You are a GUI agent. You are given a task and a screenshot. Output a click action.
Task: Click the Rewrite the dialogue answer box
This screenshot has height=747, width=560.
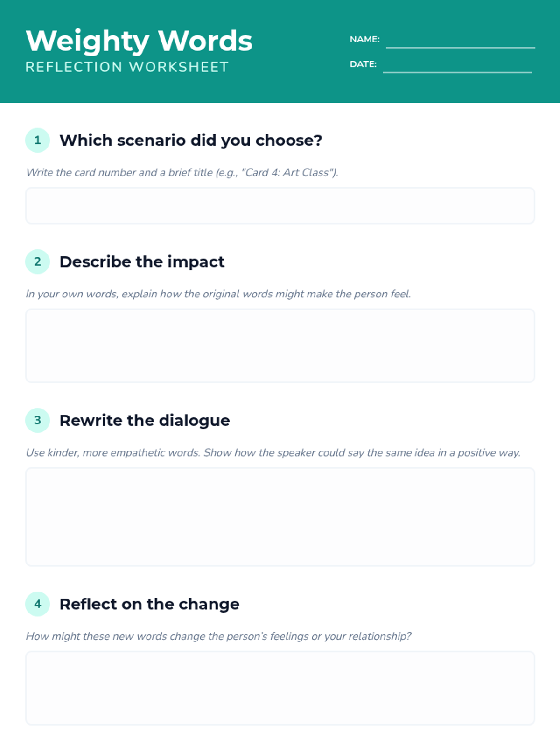[280, 517]
